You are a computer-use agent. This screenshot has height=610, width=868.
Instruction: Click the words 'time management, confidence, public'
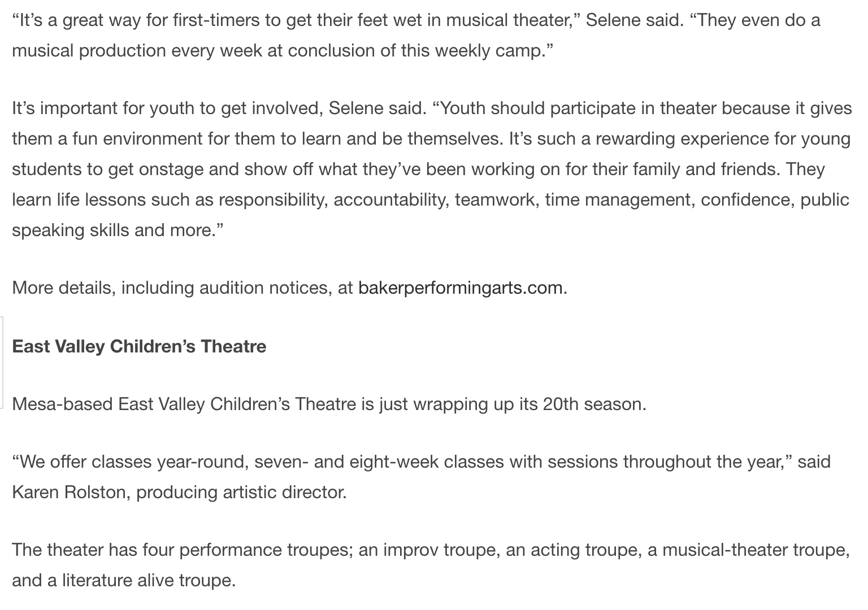(697, 200)
